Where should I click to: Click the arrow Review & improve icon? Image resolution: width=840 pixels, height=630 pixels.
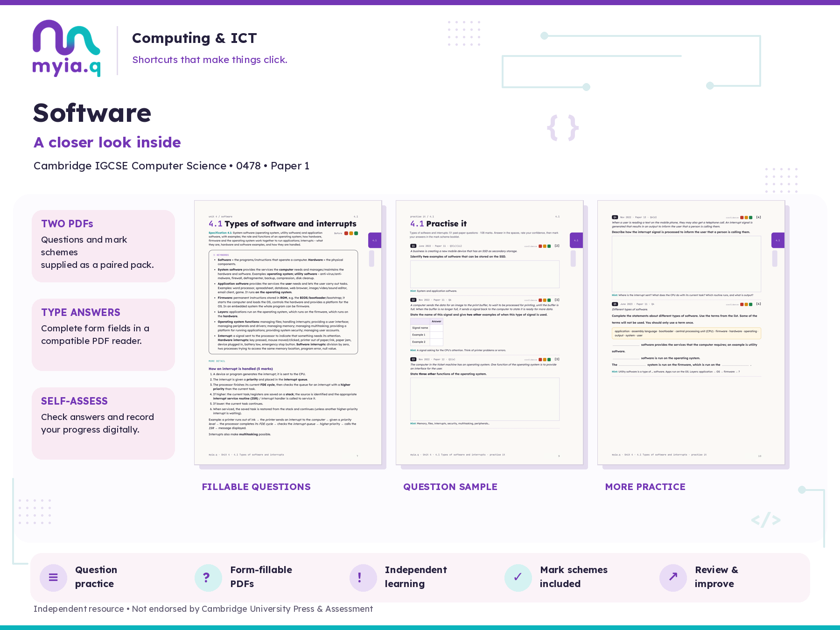[673, 577]
